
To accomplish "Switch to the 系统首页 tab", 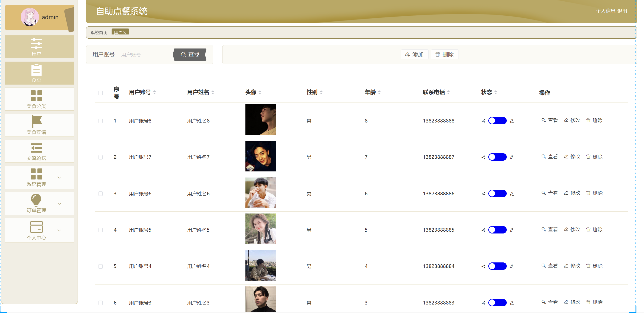I will coord(99,33).
